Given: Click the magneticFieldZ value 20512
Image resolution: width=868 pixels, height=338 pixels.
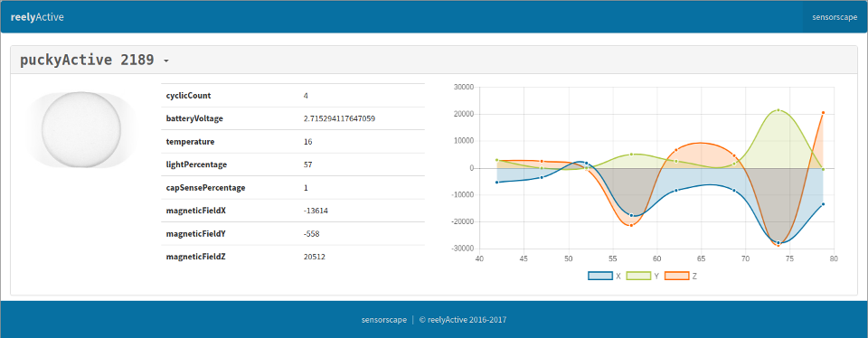Looking at the screenshot, I should click(x=314, y=258).
